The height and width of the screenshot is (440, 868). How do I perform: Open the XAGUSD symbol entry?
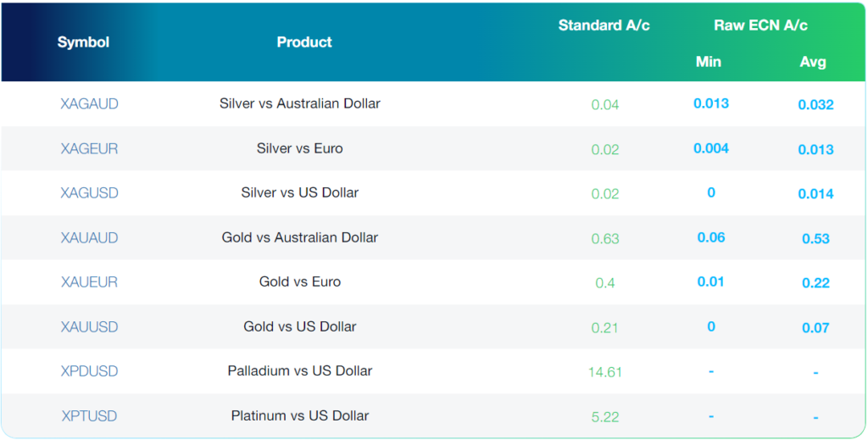coord(89,193)
